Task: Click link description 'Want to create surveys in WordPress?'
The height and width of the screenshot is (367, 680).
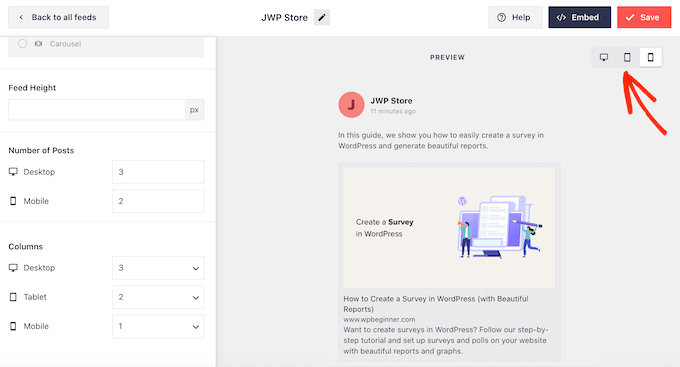Action: tap(445, 340)
